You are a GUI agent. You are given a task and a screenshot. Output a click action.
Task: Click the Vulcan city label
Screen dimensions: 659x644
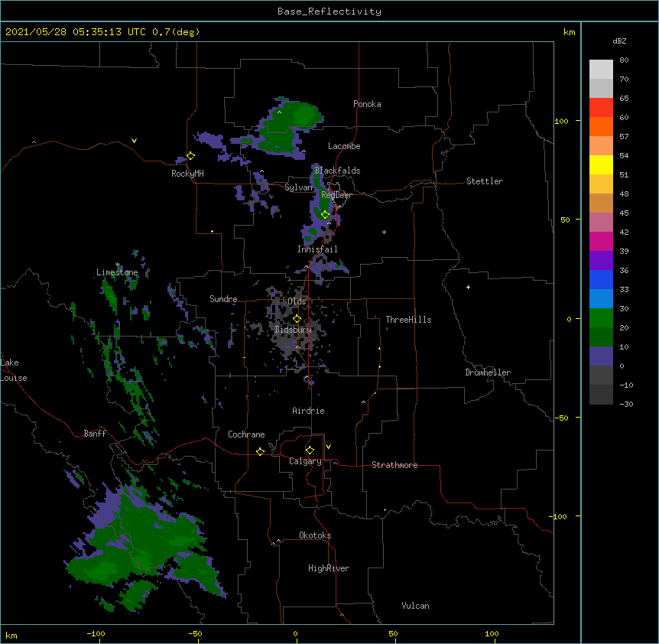click(x=415, y=606)
